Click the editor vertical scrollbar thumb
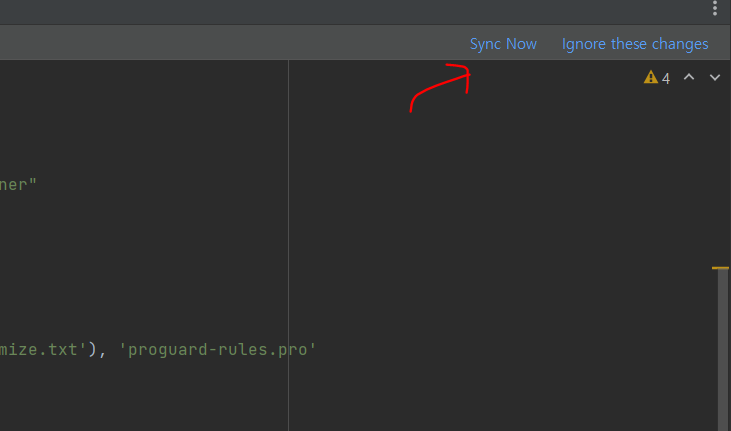 pos(723,350)
